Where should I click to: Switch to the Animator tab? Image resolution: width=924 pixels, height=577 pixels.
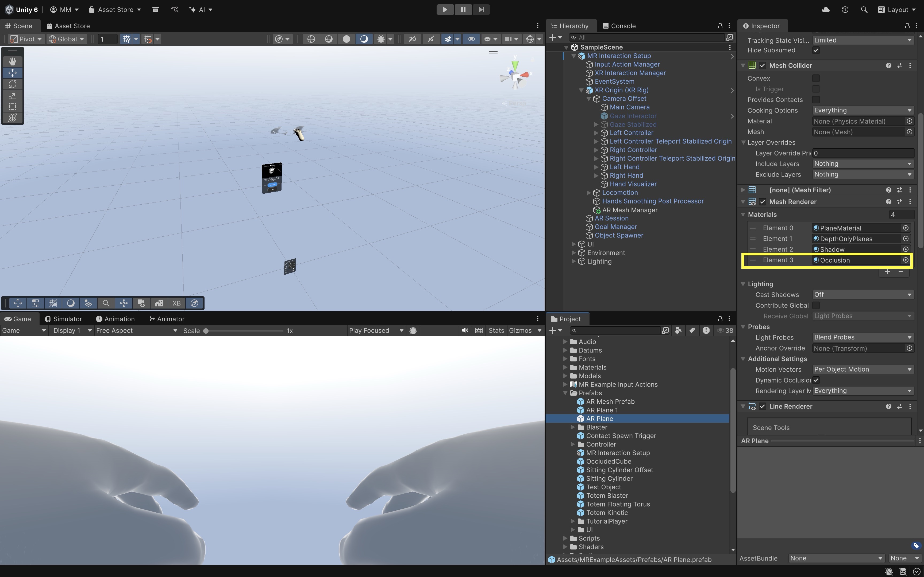tap(167, 319)
